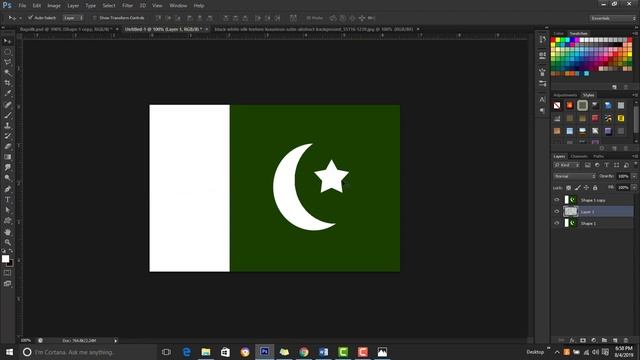Viewport: 640px width, 360px height.
Task: Hide the Layer 1 layer
Action: coord(557,211)
